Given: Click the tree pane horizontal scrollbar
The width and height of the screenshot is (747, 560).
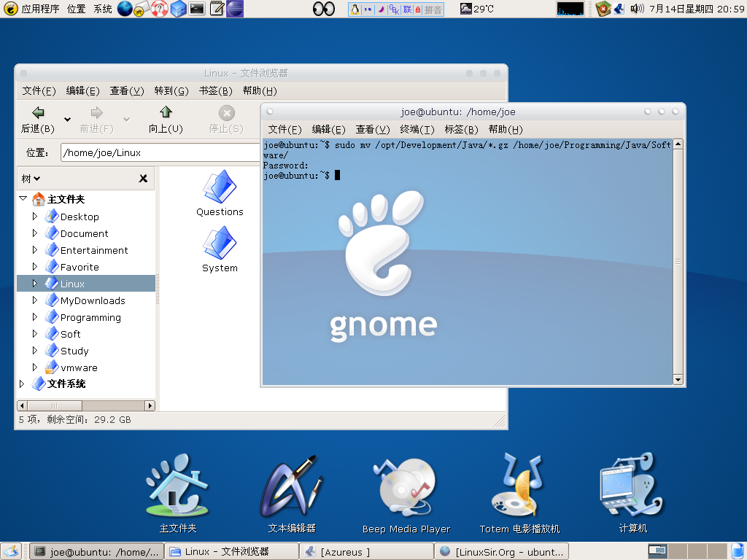Looking at the screenshot, I should [55, 405].
